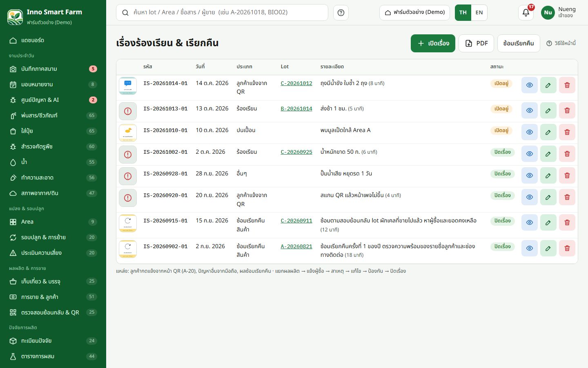This screenshot has height=368, width=588.
Task: Open ประเมินความเสี่ยง menu
Action: [53, 253]
